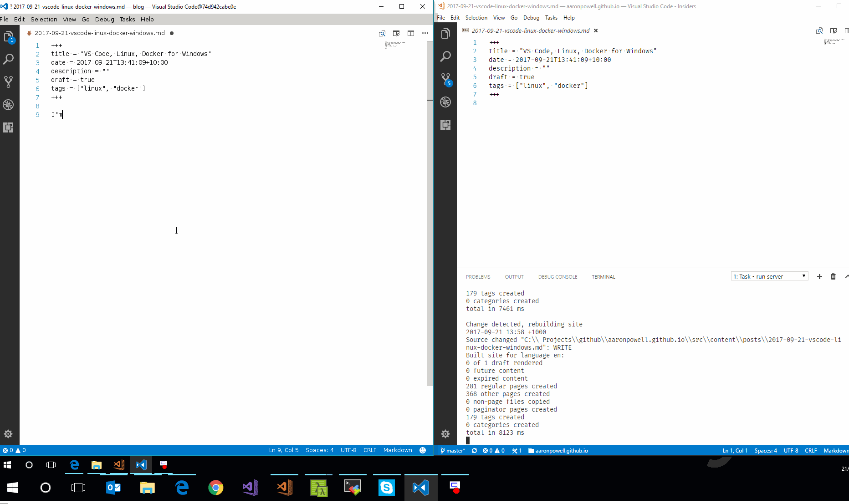The image size is (849, 504).
Task: Open preview to the side in Insiders window
Action: point(834,31)
